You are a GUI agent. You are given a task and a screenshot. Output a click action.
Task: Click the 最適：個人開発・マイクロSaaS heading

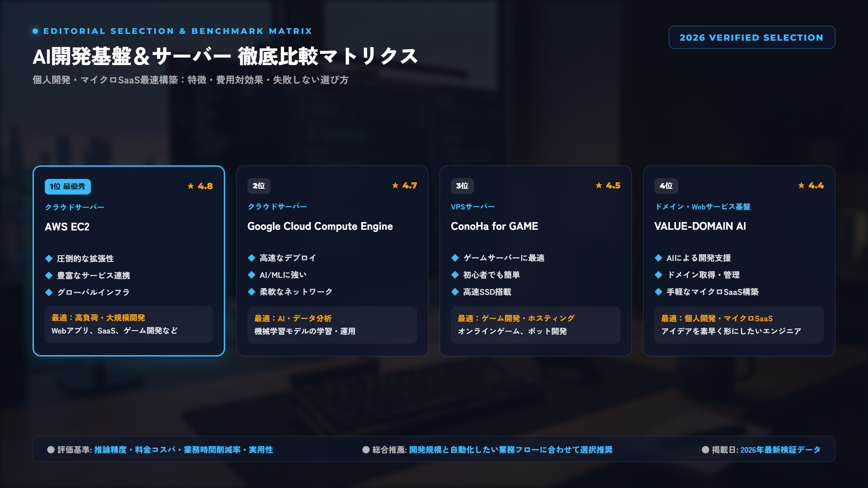pyautogui.click(x=717, y=319)
